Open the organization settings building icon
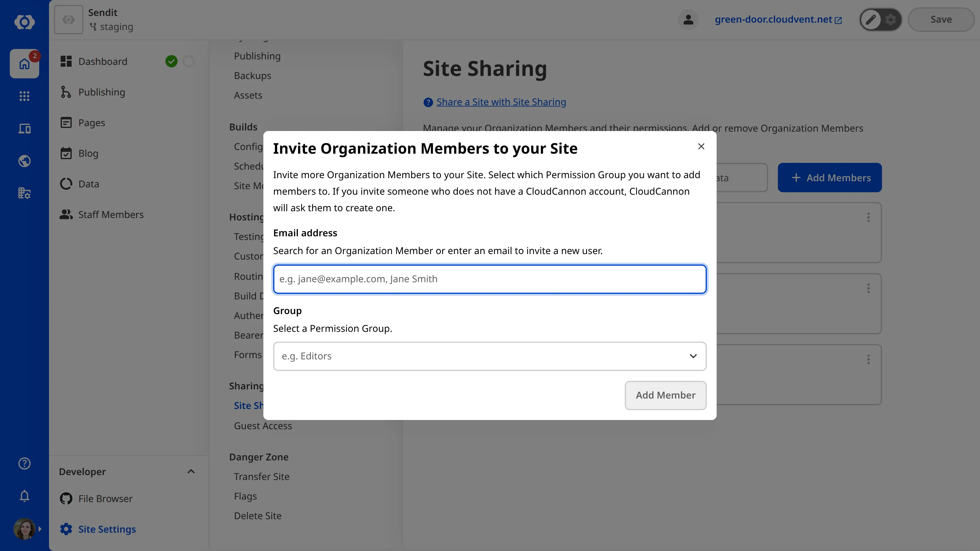Viewport: 980px width, 551px height. click(x=24, y=193)
